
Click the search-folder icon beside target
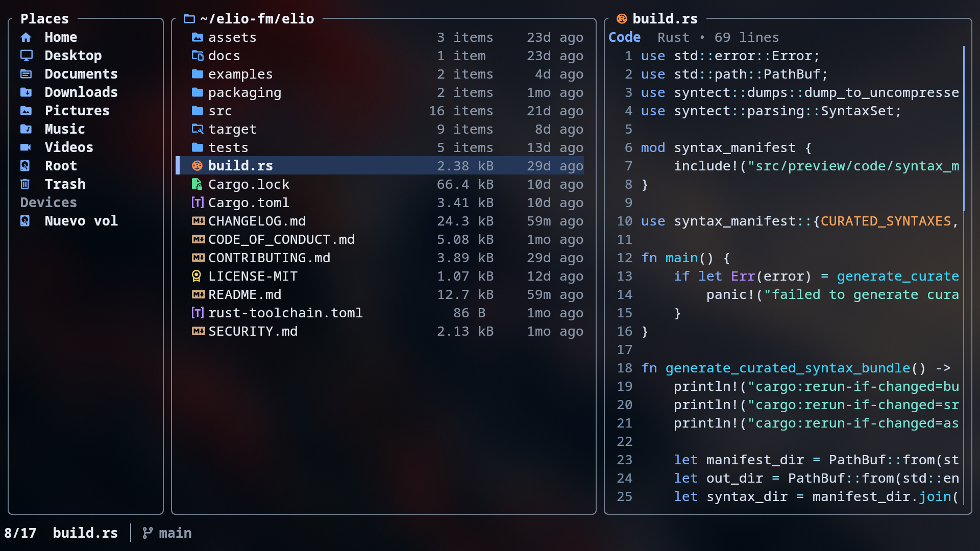[x=198, y=129]
